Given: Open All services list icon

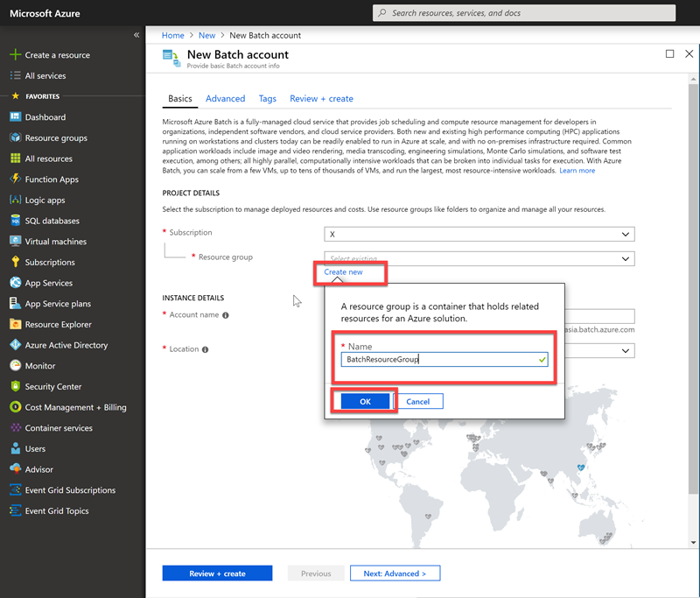Looking at the screenshot, I should click(x=15, y=75).
